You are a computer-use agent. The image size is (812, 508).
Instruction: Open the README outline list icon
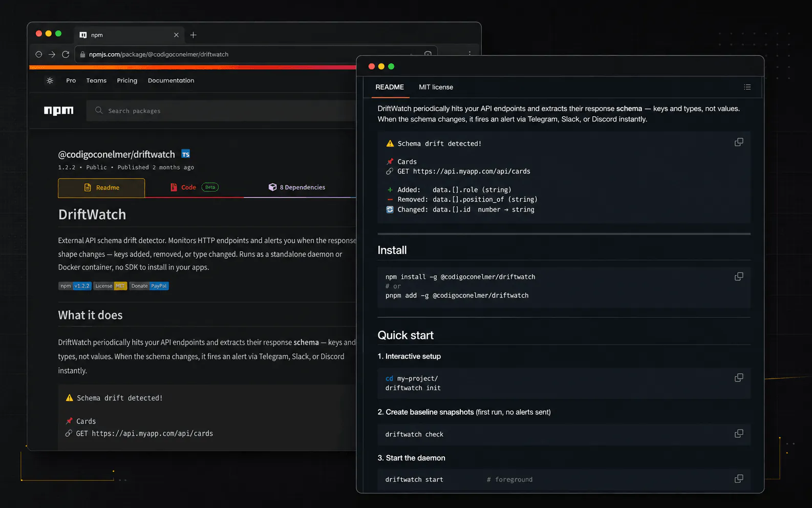coord(747,87)
